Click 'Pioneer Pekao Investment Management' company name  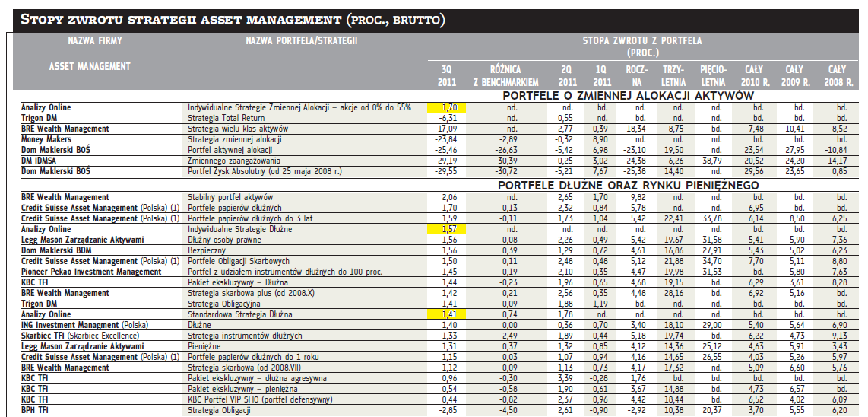tap(91, 272)
